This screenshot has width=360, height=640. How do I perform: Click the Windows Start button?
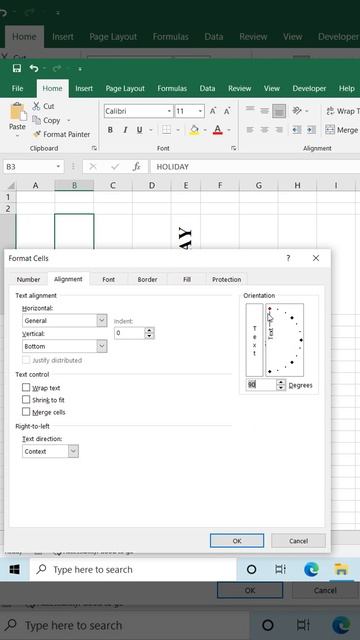click(15, 569)
